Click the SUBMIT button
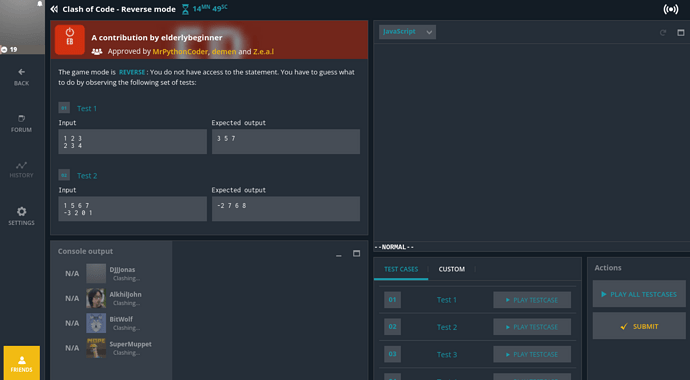This screenshot has height=380, width=690. coord(639,326)
